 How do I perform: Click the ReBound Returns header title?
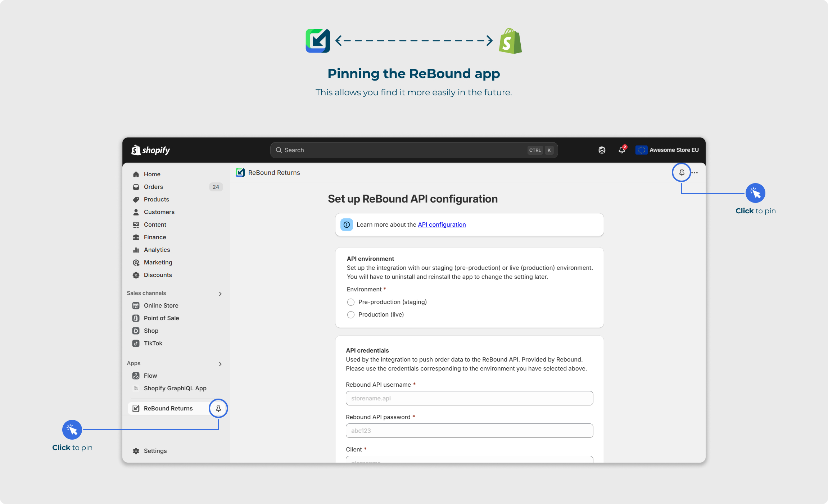click(274, 173)
